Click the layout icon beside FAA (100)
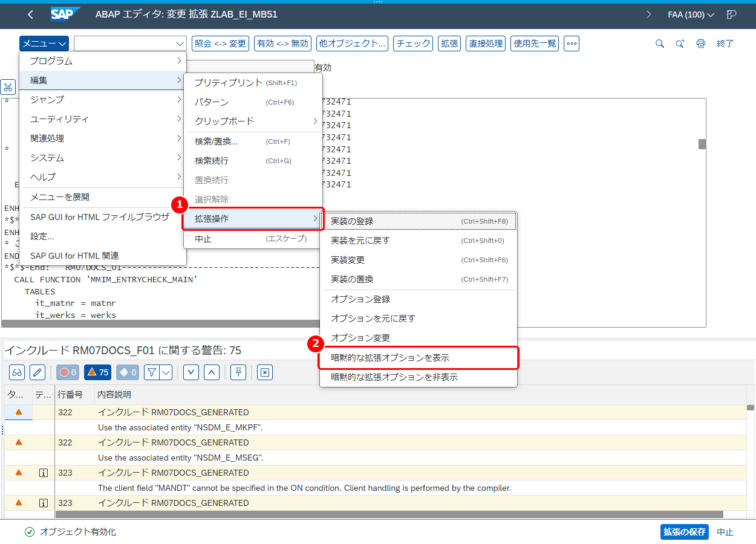The height and width of the screenshot is (544, 756). point(732,15)
